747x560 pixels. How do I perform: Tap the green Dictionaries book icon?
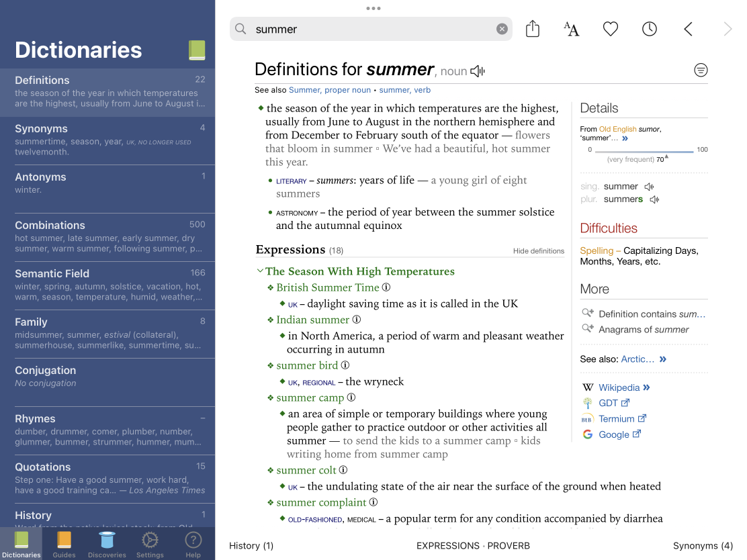[197, 50]
